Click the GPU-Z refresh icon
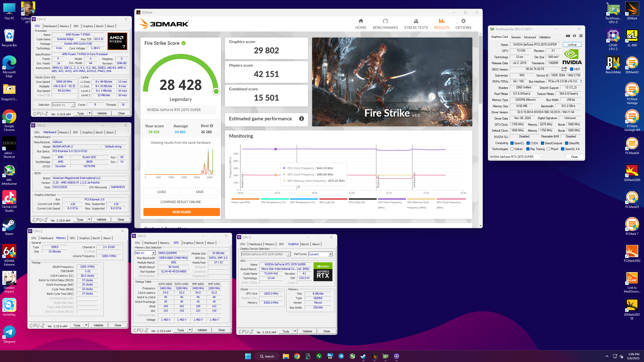This screenshot has height=362, width=644. tap(574, 36)
